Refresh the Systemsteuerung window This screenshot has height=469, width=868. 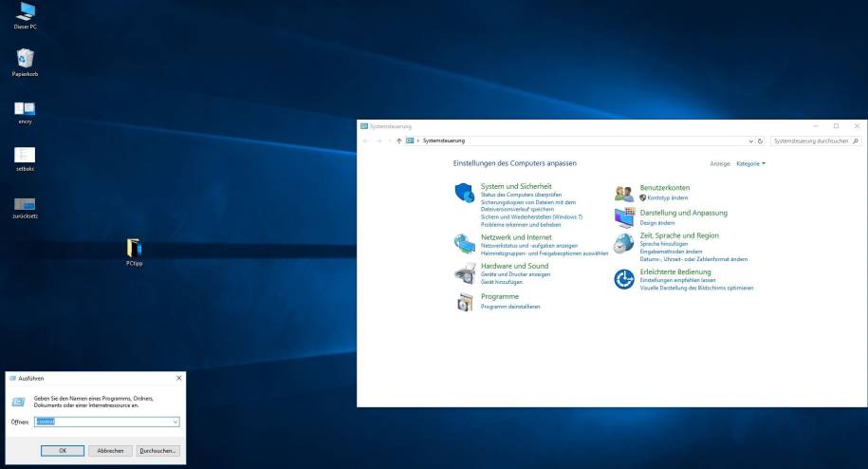pos(760,141)
